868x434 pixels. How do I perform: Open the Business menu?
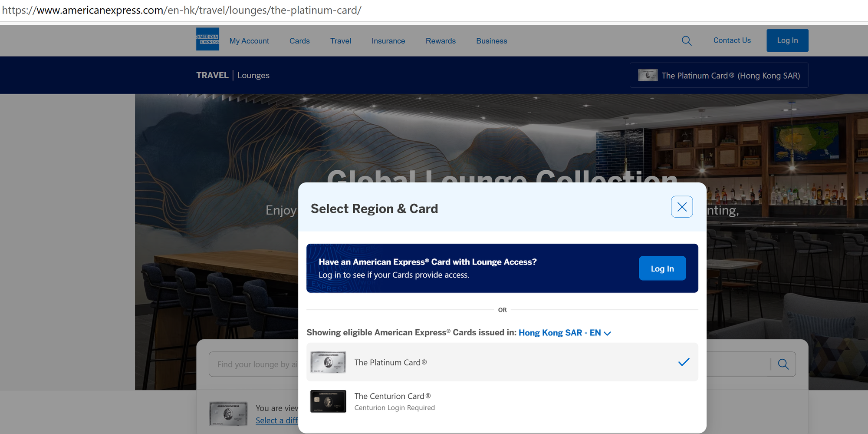[492, 41]
